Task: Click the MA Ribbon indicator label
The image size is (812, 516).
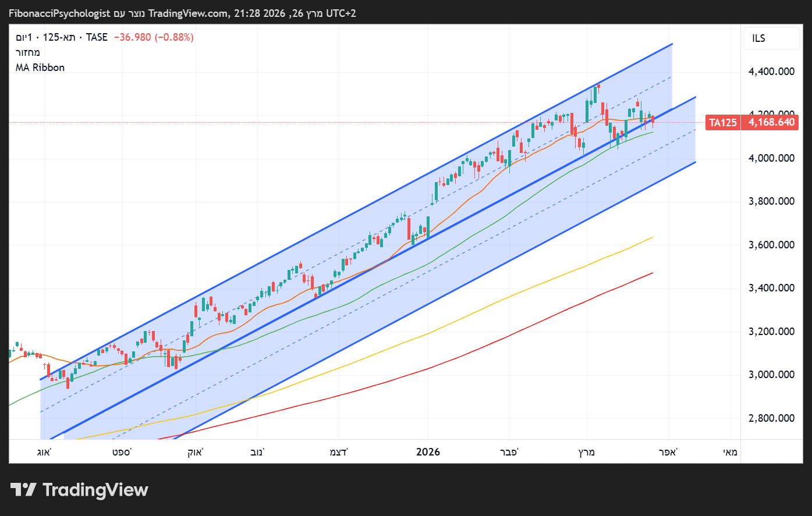Action: [x=40, y=67]
